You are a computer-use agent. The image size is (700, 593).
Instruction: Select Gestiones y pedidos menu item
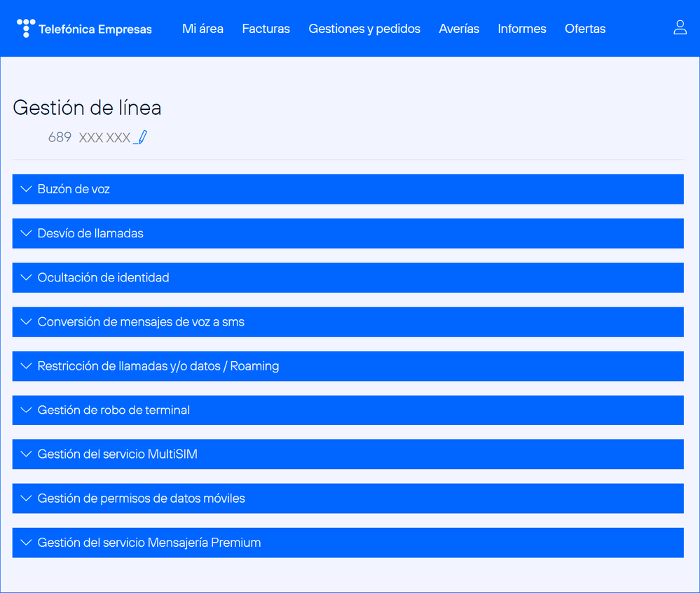pyautogui.click(x=364, y=29)
